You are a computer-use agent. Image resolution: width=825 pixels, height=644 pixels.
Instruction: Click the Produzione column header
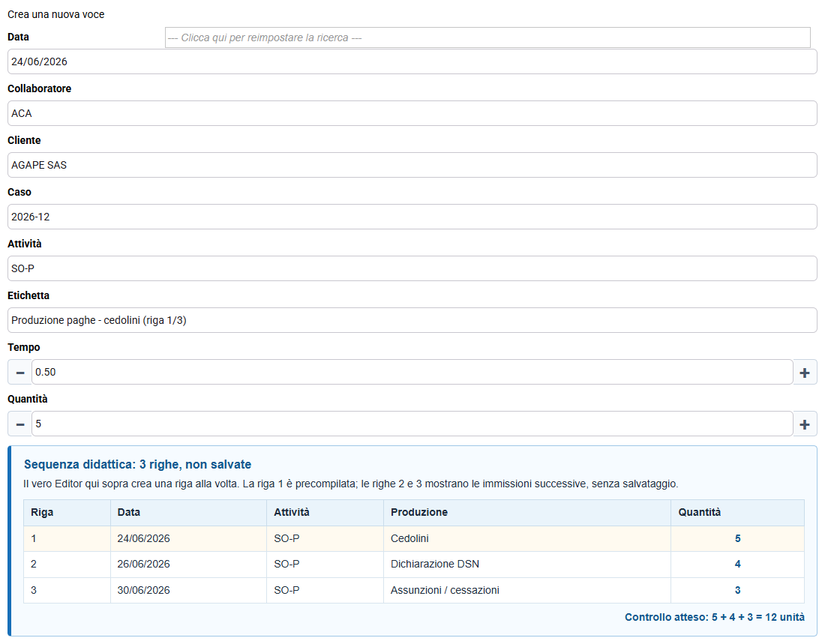pyautogui.click(x=418, y=513)
